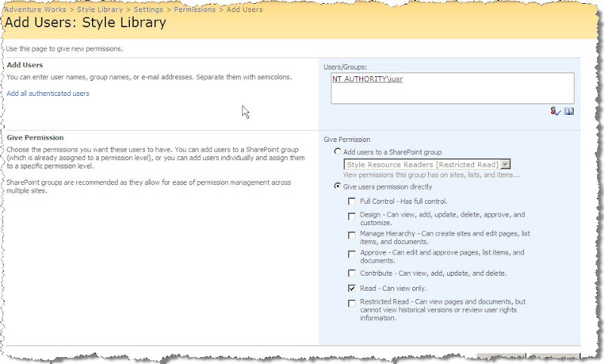Enable the Approve permission checkbox
Screen dimensions: 604x364
pos(352,254)
